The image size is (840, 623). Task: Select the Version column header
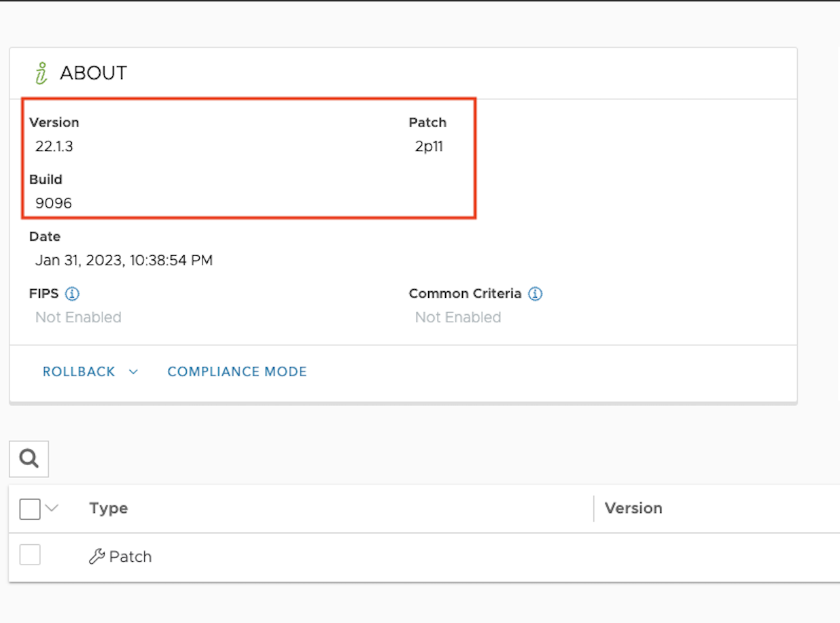[x=633, y=508]
